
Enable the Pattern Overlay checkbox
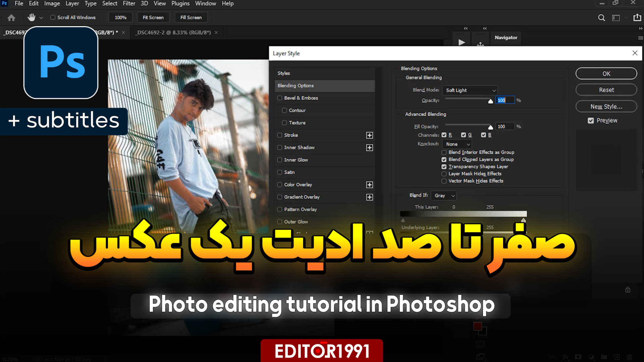tap(279, 209)
